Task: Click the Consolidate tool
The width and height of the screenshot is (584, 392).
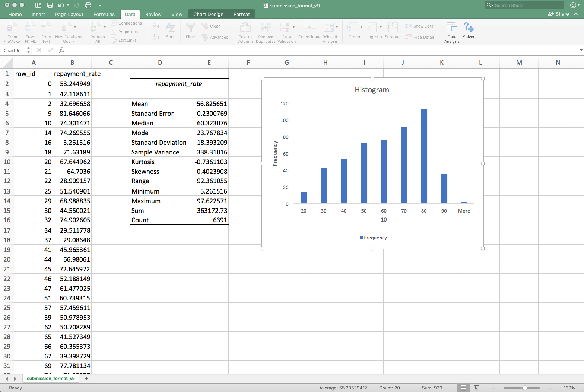Action: pos(309,31)
